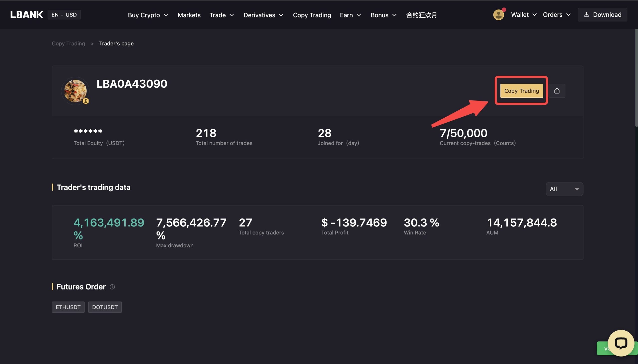Click the trader's avatar picture
The image size is (638, 364).
(x=75, y=91)
